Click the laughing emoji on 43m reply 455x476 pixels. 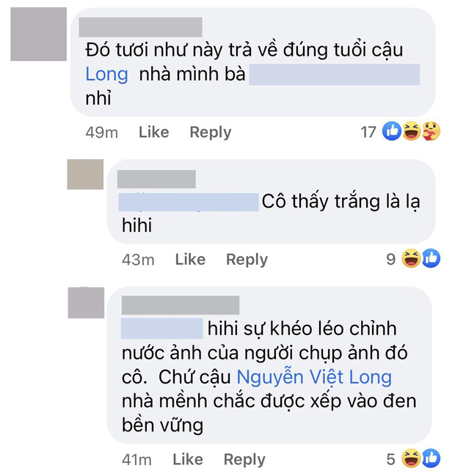411,258
